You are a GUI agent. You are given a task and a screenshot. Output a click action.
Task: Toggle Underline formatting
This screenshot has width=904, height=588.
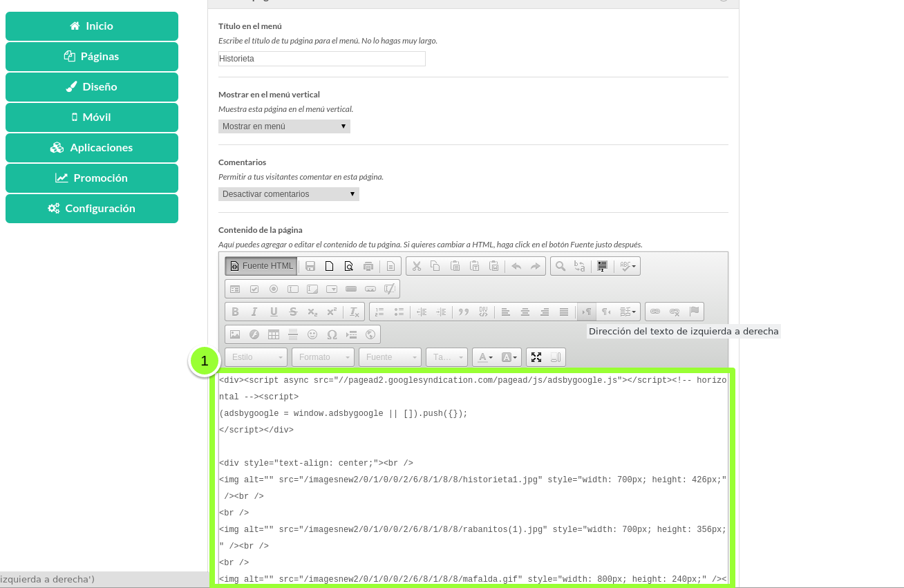coord(274,312)
